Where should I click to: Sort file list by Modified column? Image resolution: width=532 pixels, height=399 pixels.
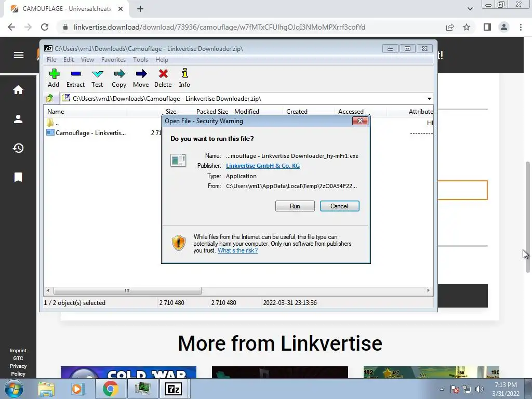(x=257, y=111)
